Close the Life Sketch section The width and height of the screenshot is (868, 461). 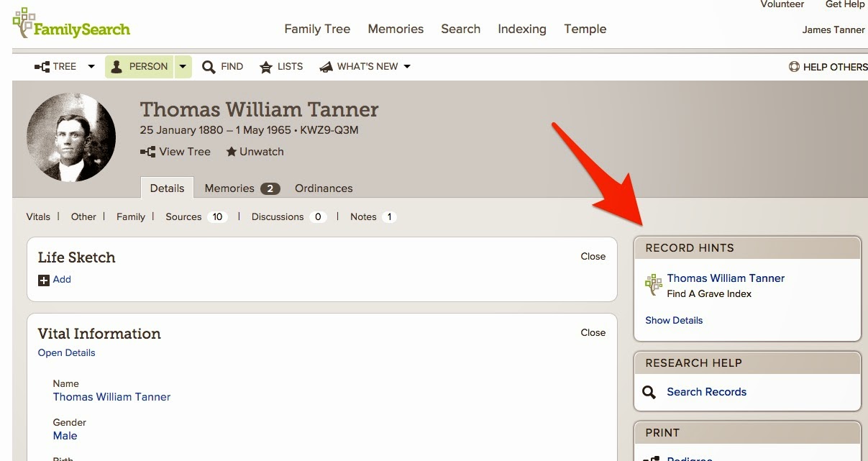click(593, 256)
